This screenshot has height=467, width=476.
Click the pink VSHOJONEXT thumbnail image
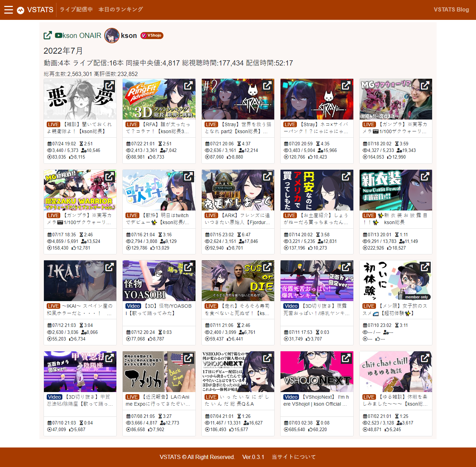(x=317, y=372)
